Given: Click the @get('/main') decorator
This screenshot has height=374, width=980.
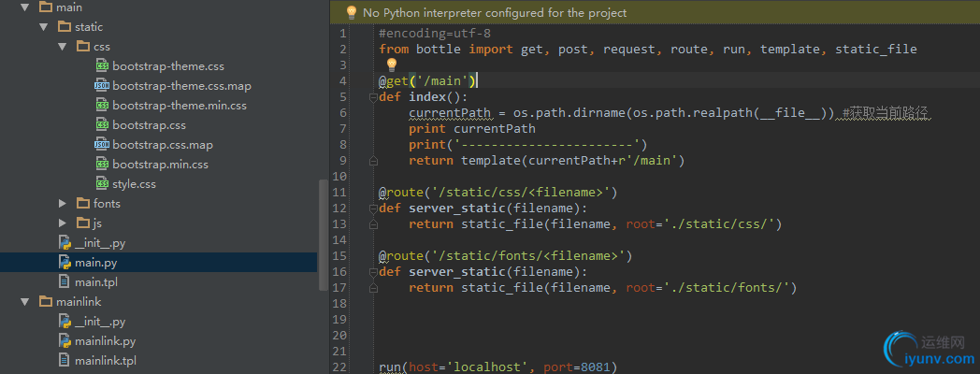Looking at the screenshot, I should point(428,80).
